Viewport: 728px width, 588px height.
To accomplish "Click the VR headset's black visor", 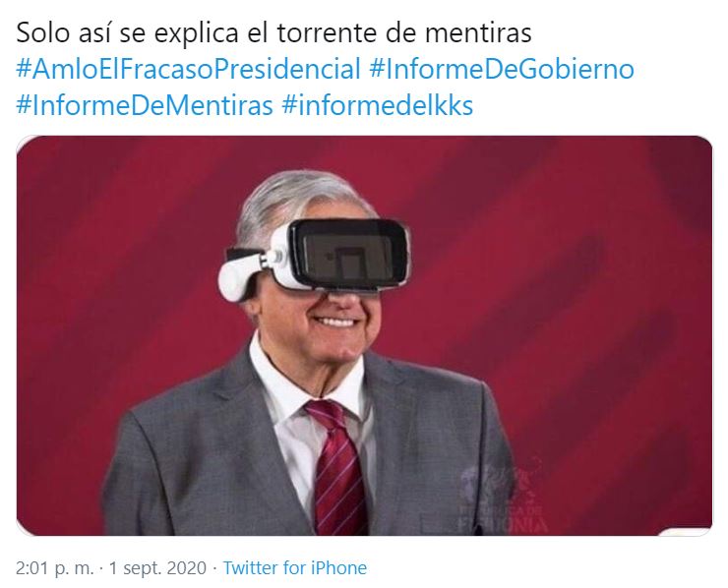I will coord(349,254).
